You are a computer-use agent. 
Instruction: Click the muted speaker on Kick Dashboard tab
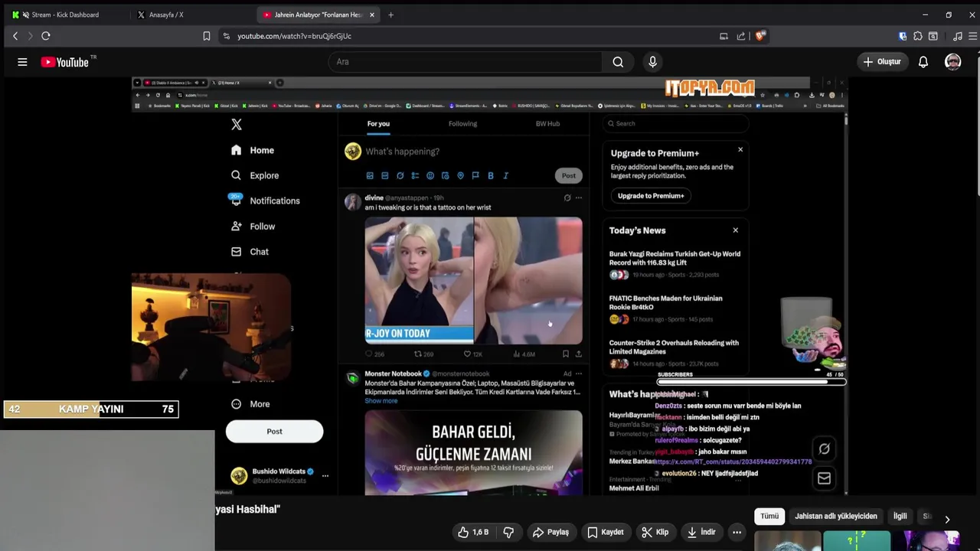26,15
